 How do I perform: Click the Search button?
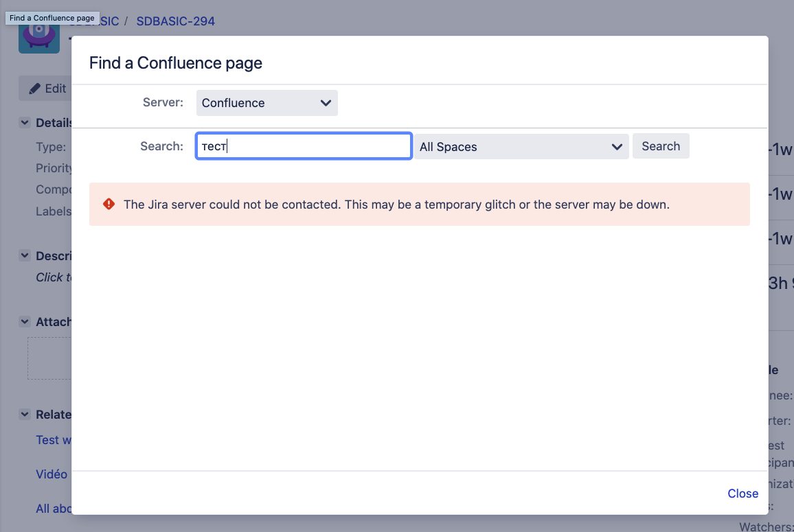pos(661,146)
